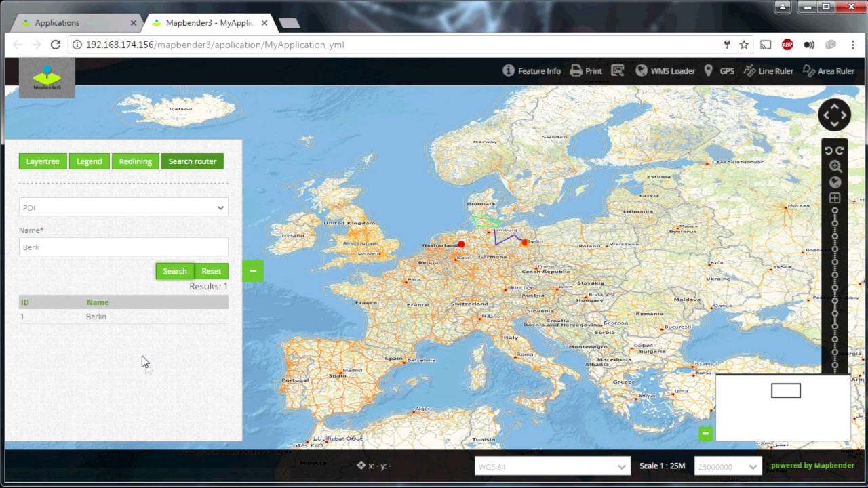Viewport: 868px width, 488px height.
Task: Activate the Feature Info tool
Action: [532, 70]
